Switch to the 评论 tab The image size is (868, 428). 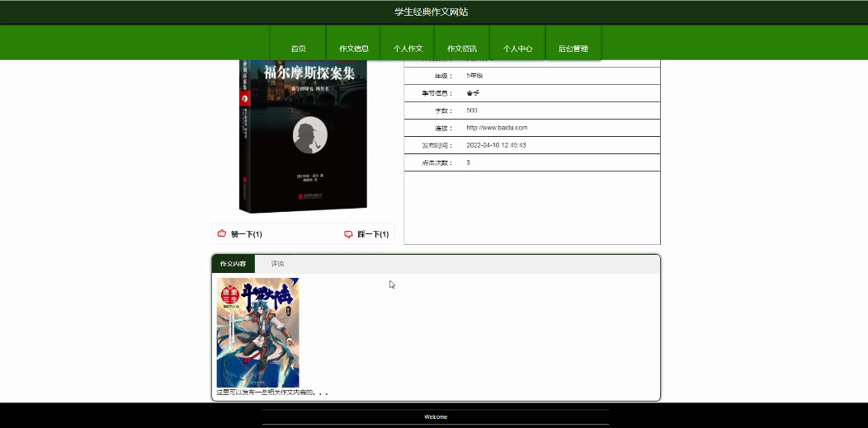tap(277, 264)
